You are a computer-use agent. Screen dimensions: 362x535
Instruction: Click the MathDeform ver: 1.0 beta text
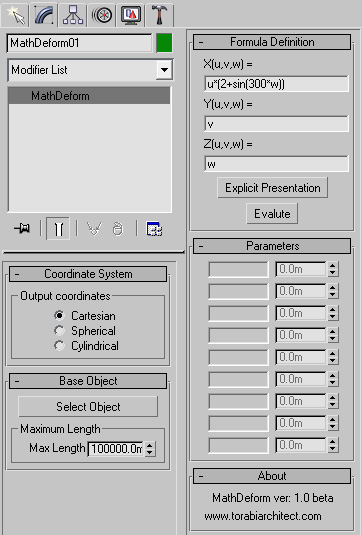pos(273,498)
